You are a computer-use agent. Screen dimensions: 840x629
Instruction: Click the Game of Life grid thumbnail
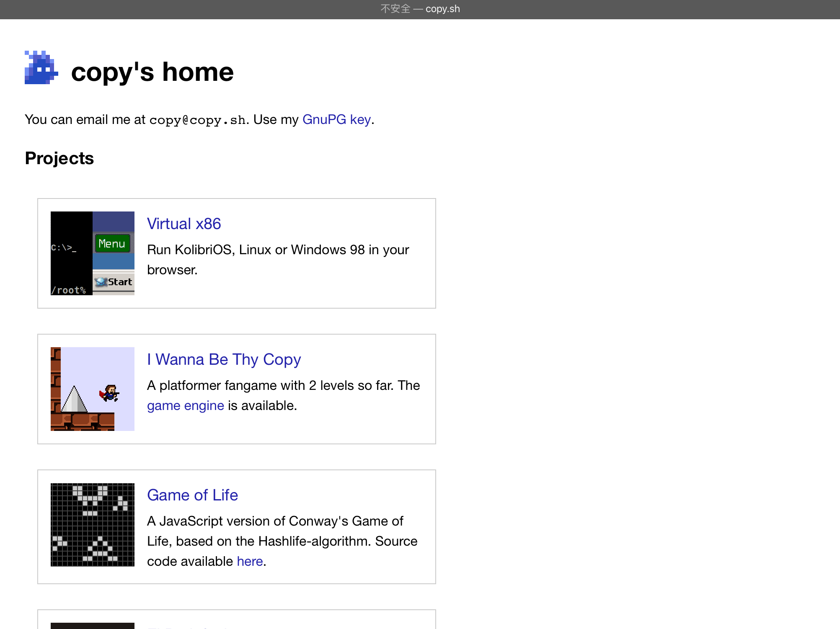(x=93, y=525)
